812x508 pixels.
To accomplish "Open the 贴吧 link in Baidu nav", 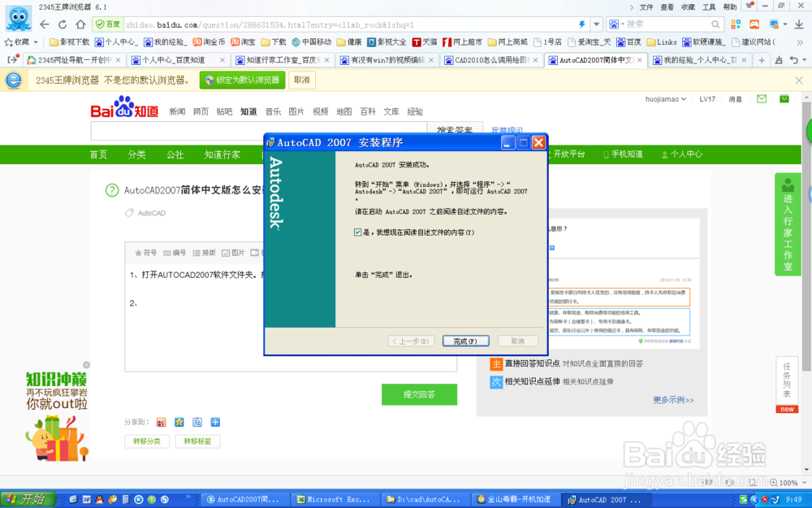I will coord(224,111).
